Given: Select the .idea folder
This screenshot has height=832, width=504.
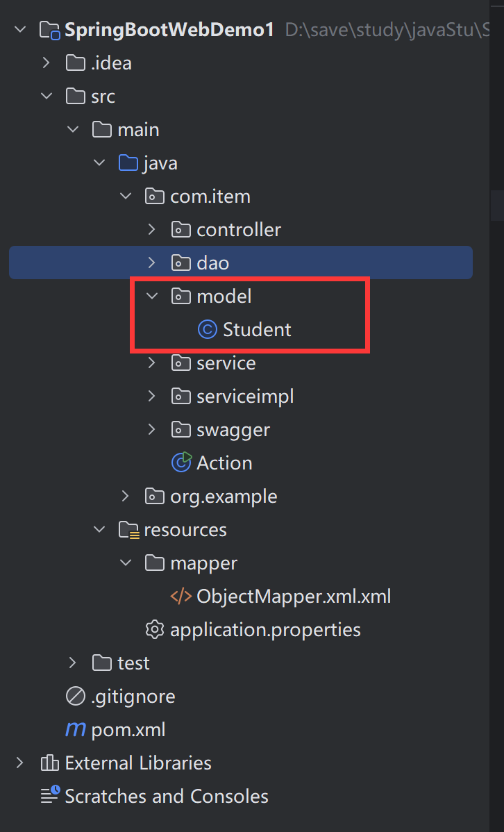Looking at the screenshot, I should (x=111, y=63).
